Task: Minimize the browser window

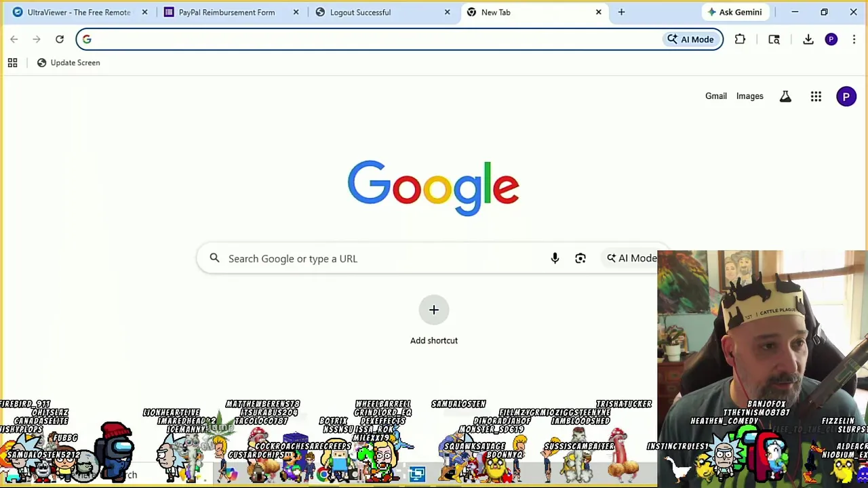Action: coord(795,12)
